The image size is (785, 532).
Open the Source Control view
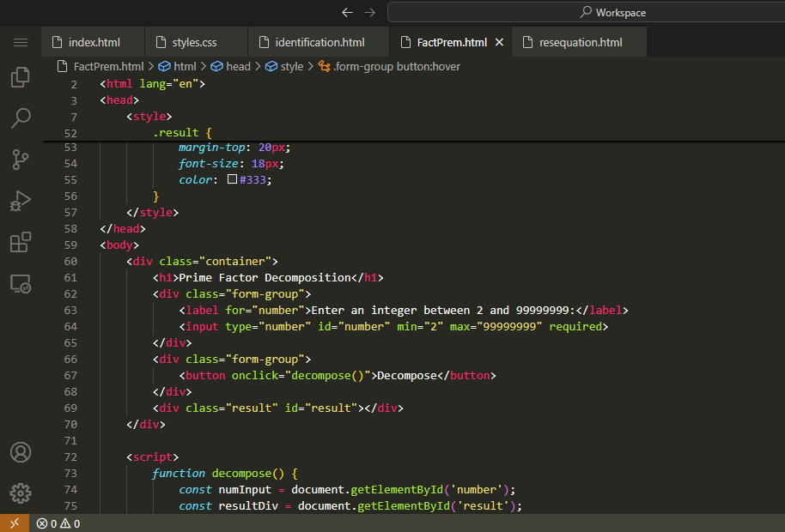[21, 160]
